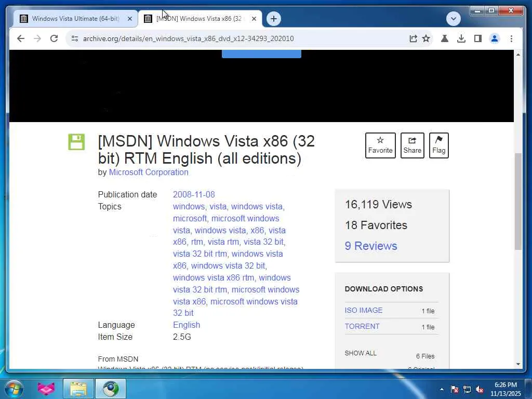Open the Chrome profile avatar
The image size is (532, 399).
pyautogui.click(x=495, y=38)
